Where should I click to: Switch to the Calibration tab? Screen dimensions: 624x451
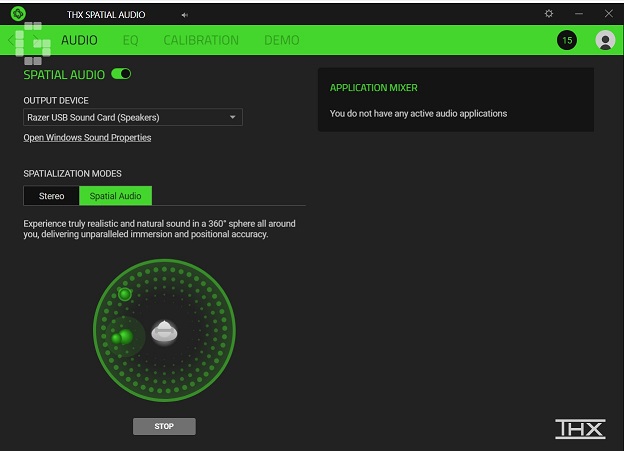coord(201,40)
